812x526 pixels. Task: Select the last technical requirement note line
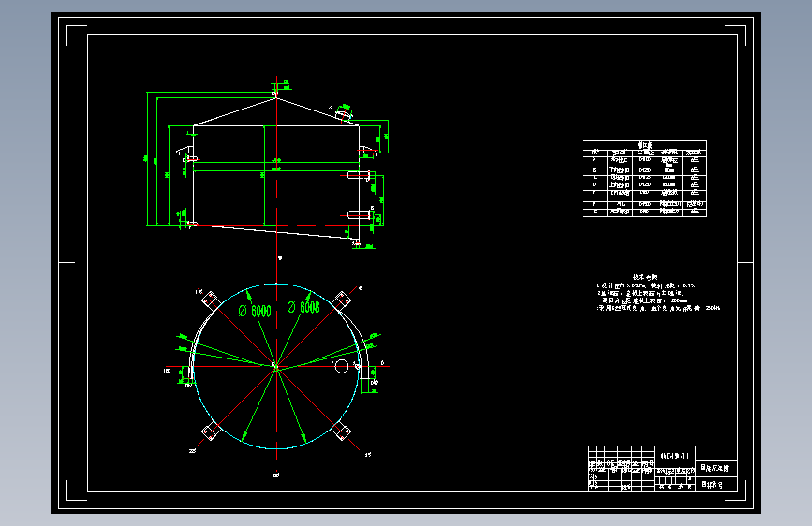click(657, 308)
